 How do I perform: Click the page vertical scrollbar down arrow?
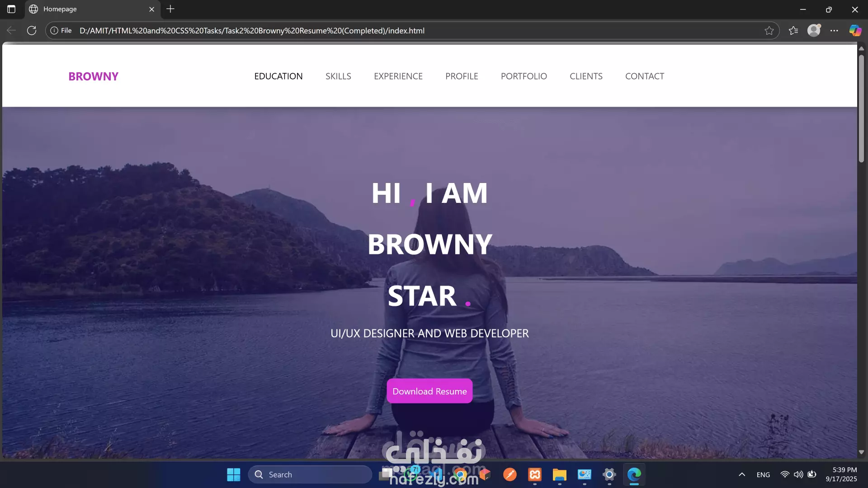(861, 452)
